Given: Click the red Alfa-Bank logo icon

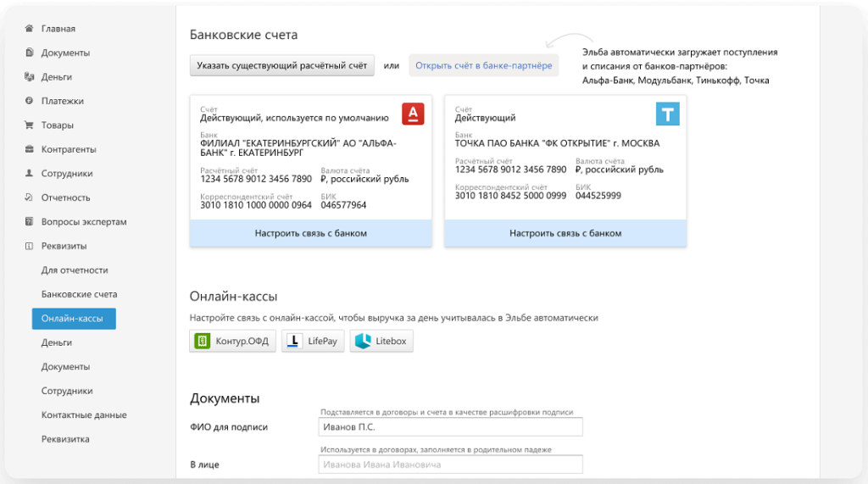Looking at the screenshot, I should pos(413,114).
